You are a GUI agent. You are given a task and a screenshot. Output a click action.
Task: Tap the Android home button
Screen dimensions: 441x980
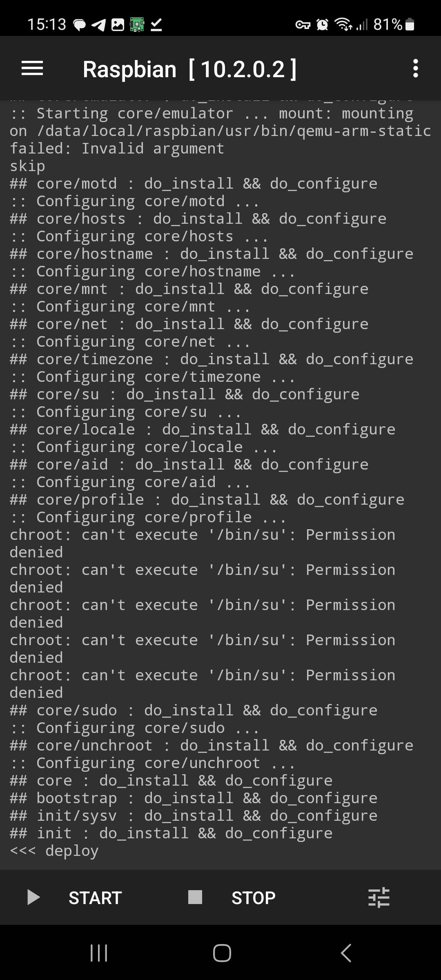pyautogui.click(x=222, y=953)
